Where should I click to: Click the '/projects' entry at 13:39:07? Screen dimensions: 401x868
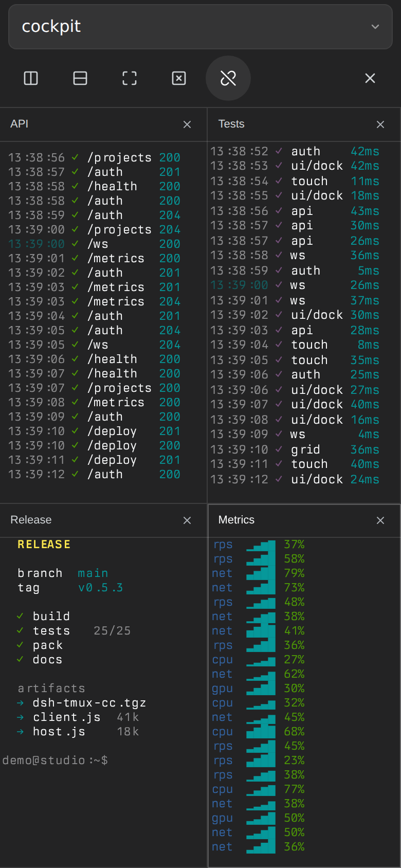pos(119,388)
